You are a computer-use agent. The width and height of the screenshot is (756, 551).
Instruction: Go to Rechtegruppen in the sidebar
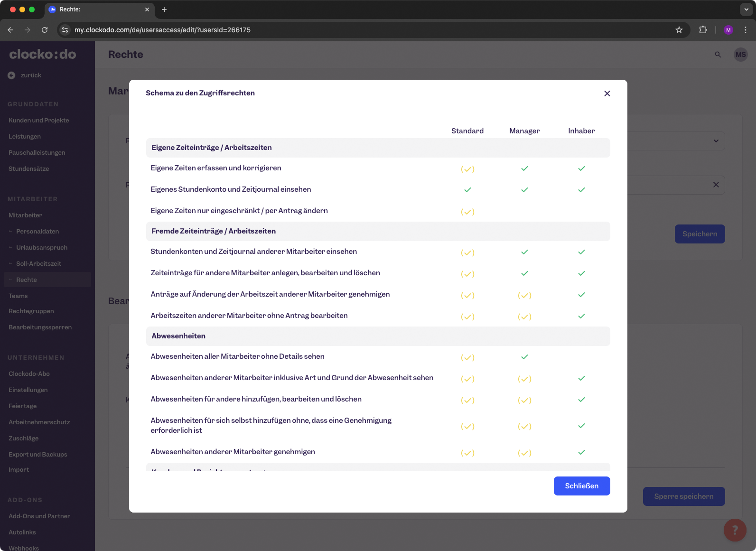tap(31, 311)
